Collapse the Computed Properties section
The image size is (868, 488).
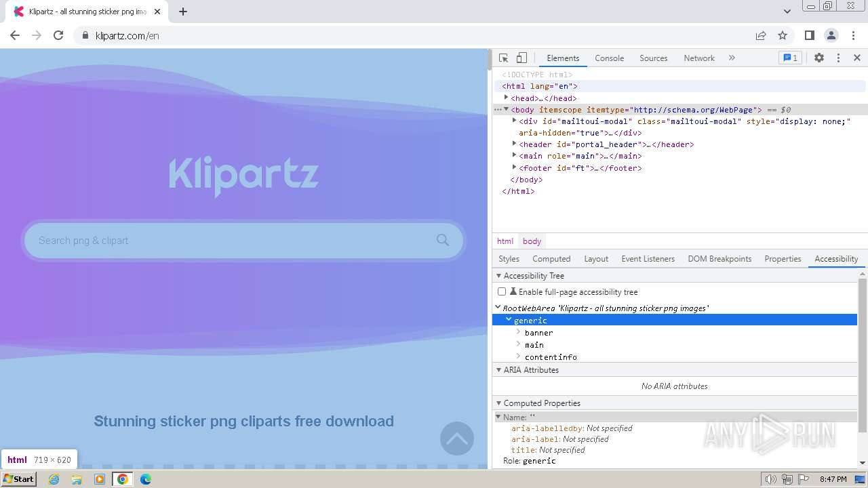click(x=499, y=403)
